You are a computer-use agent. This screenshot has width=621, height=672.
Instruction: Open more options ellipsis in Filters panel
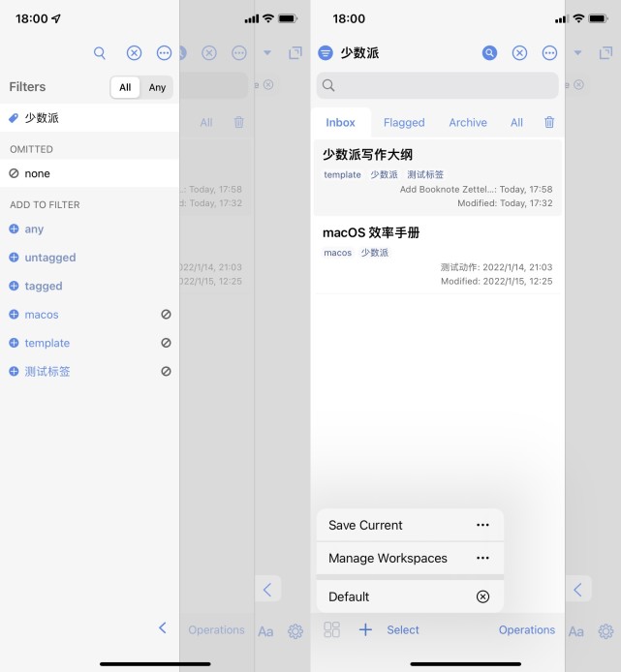tap(164, 53)
